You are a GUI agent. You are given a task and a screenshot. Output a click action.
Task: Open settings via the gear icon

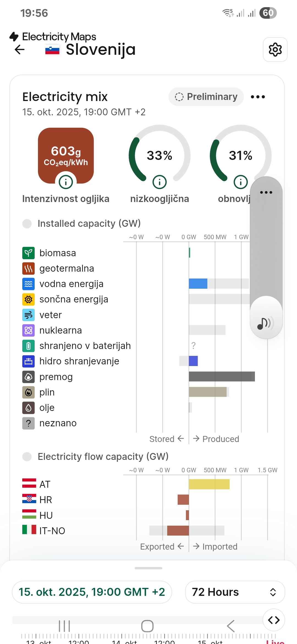pos(275,50)
